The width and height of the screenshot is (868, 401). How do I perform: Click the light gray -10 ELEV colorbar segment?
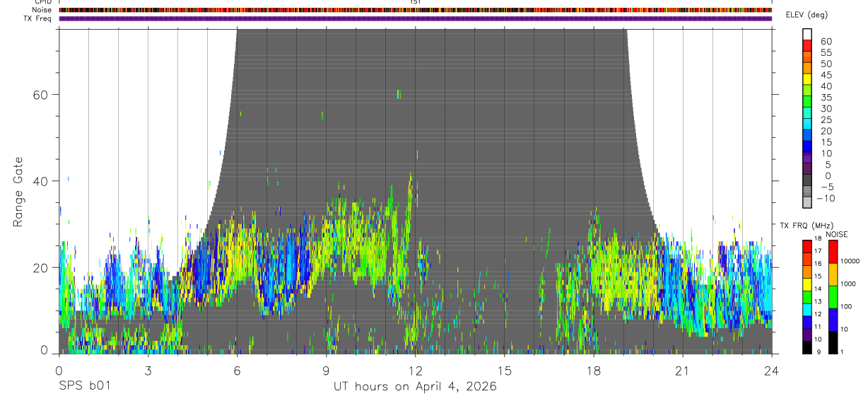(x=807, y=201)
